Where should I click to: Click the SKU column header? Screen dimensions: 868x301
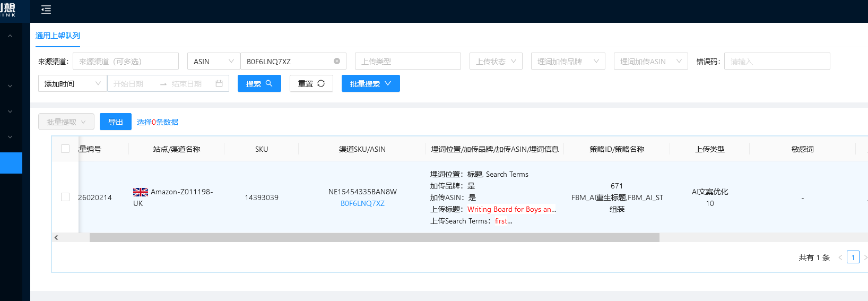[262, 149]
